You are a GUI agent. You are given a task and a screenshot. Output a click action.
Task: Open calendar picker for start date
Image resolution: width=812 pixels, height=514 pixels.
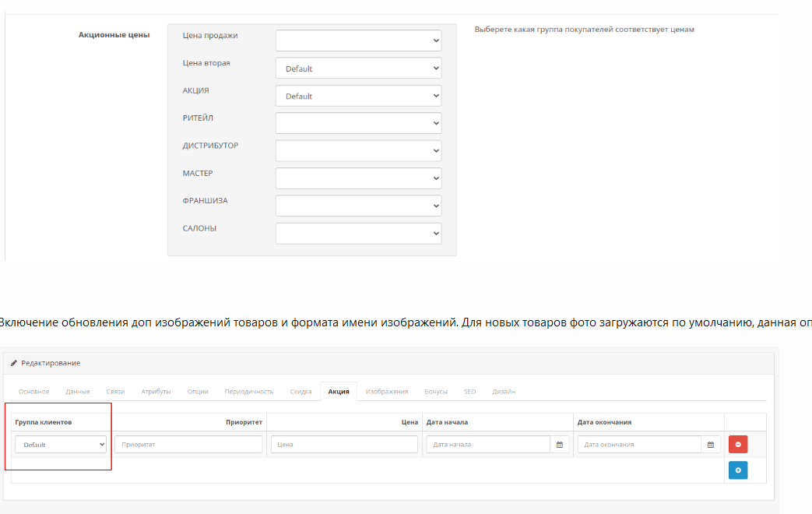point(559,445)
